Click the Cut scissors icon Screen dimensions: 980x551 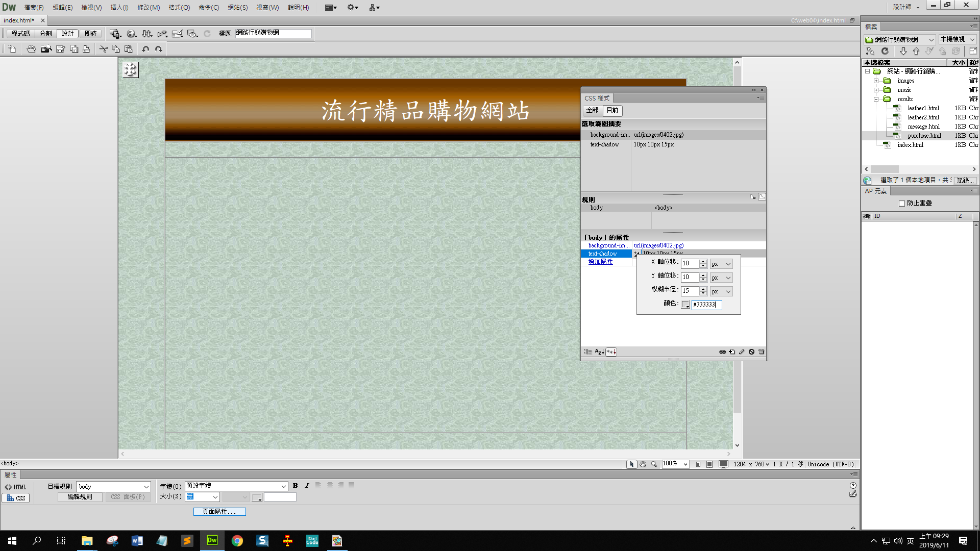coord(103,49)
